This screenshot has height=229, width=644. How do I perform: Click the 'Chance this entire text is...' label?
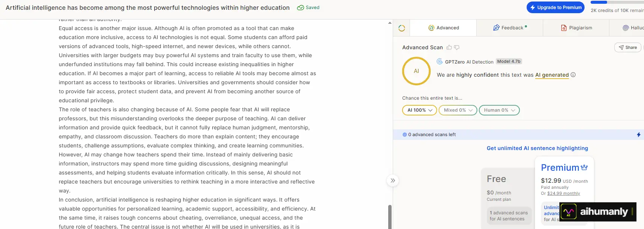pyautogui.click(x=432, y=98)
